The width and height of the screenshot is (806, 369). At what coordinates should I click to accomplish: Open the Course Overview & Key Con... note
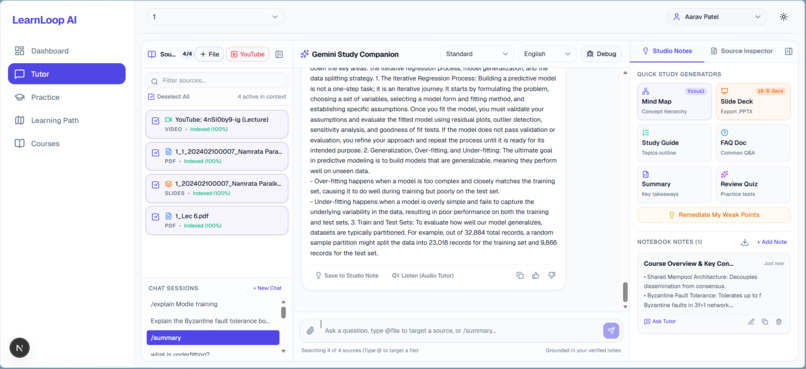tap(714, 293)
